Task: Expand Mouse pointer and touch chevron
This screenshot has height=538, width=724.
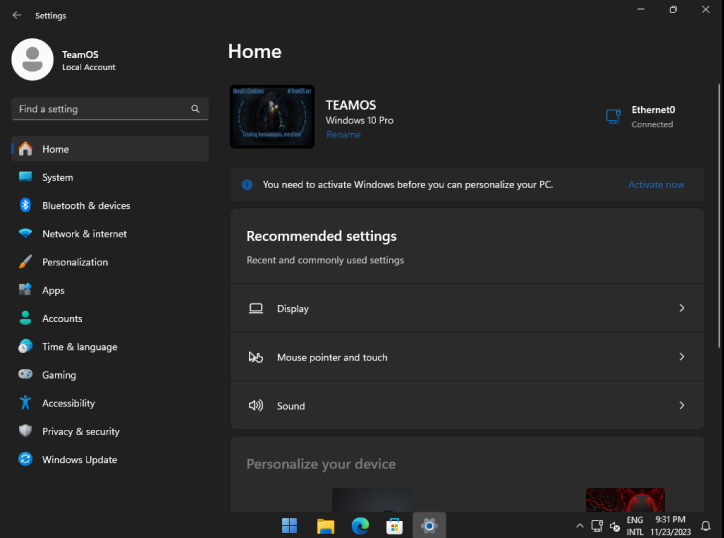Action: 682,357
